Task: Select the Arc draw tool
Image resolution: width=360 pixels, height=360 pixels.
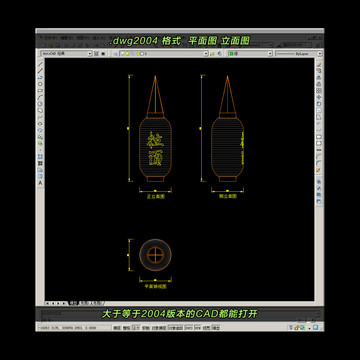Action: pyautogui.click(x=40, y=97)
